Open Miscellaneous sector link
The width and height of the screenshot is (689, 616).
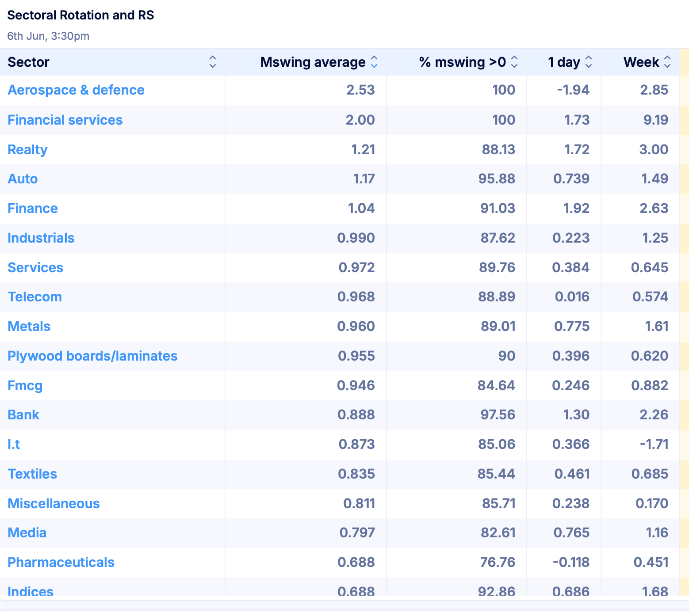[54, 504]
